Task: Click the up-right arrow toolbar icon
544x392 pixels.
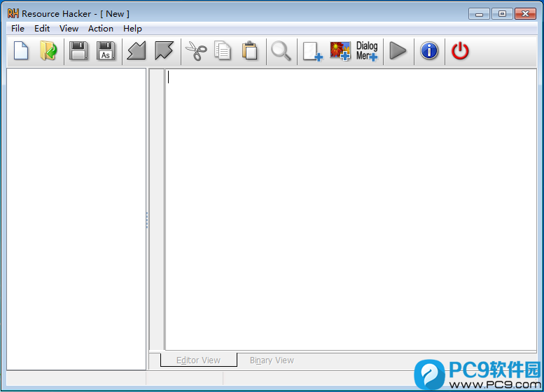Action: coord(164,51)
